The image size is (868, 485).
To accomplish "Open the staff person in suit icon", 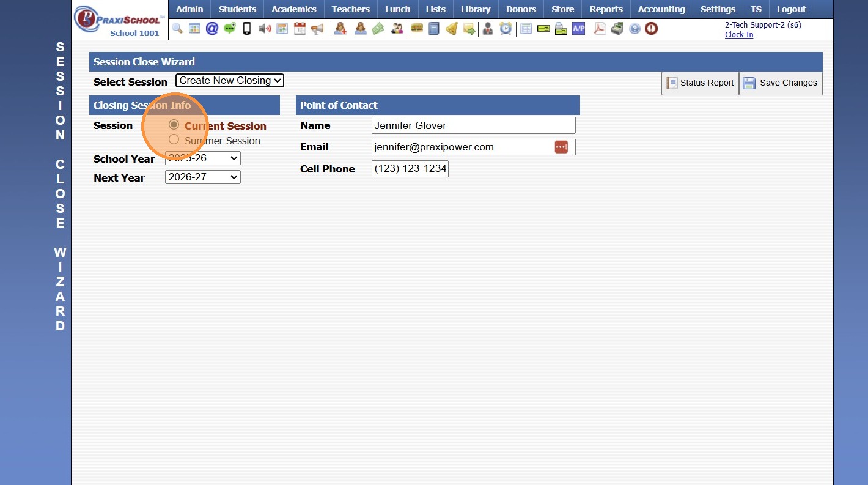I will click(488, 29).
